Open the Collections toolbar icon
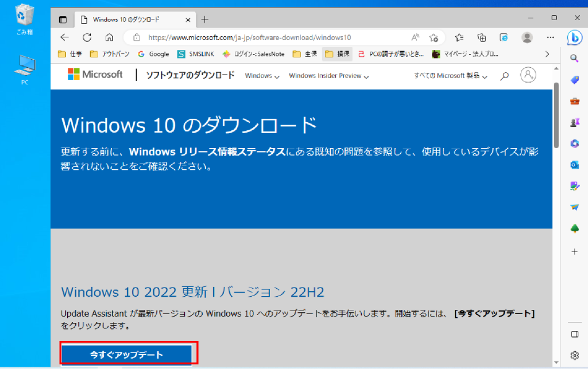588x369 pixels. click(482, 37)
